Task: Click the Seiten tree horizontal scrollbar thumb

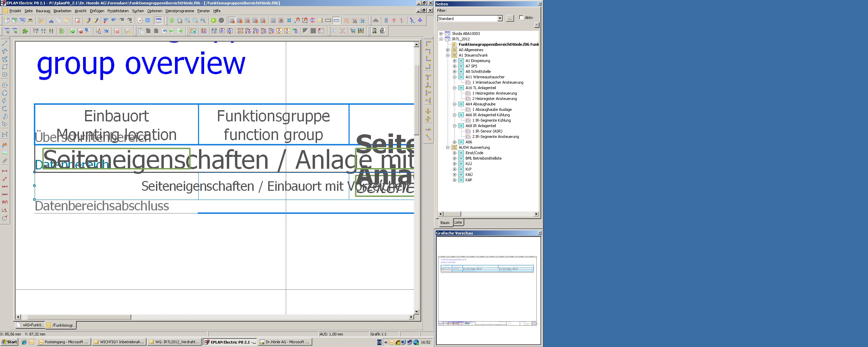Action: tap(452, 214)
